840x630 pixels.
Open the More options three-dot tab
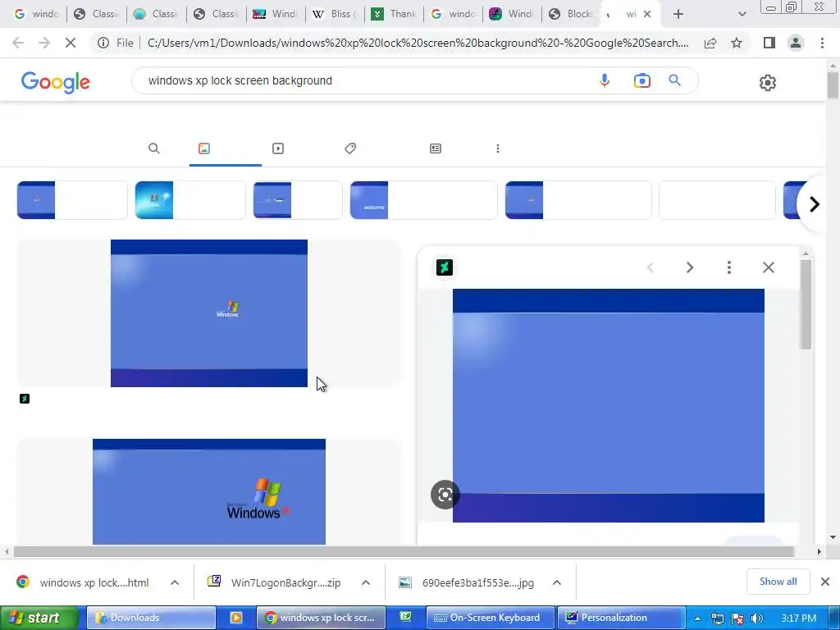pos(498,148)
